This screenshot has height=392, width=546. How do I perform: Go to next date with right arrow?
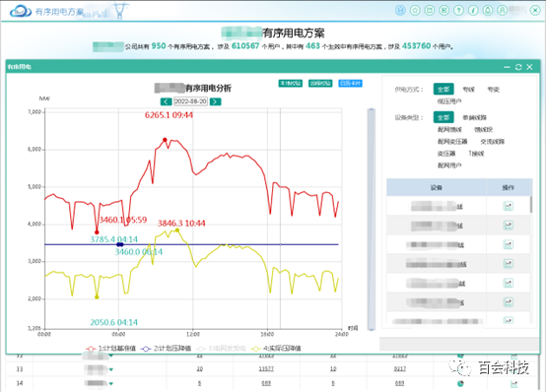pos(216,101)
